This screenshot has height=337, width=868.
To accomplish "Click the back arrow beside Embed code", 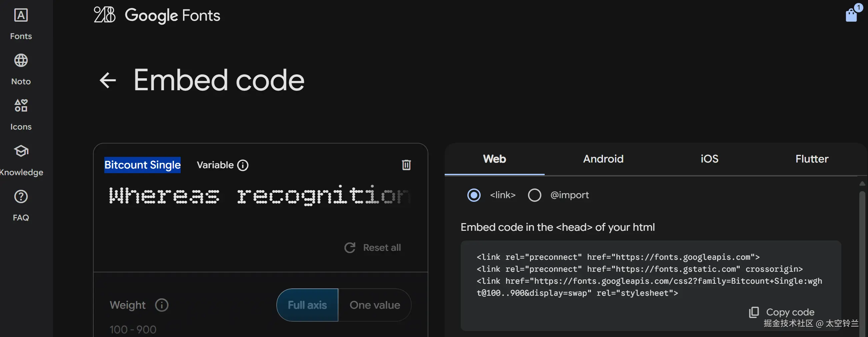I will 108,80.
